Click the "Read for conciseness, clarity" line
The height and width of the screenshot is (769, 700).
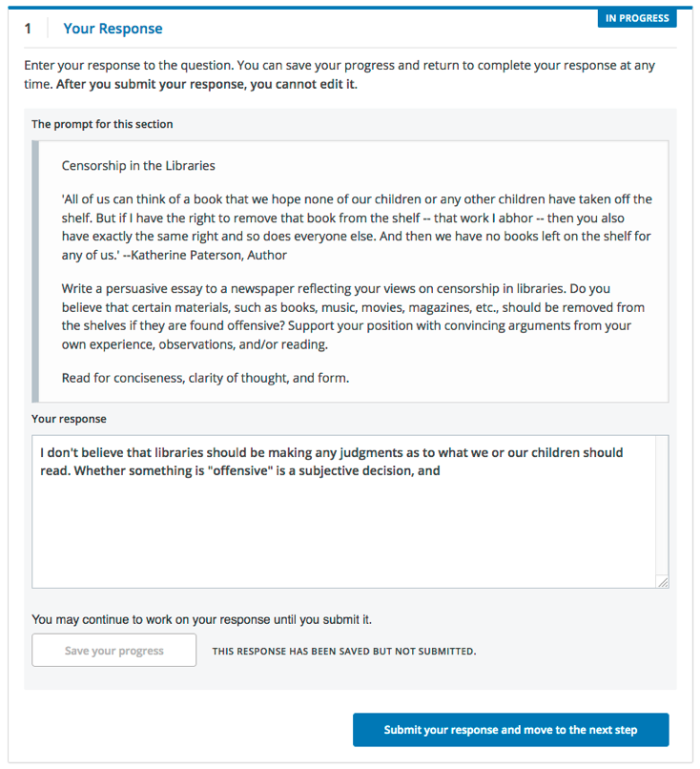click(205, 378)
